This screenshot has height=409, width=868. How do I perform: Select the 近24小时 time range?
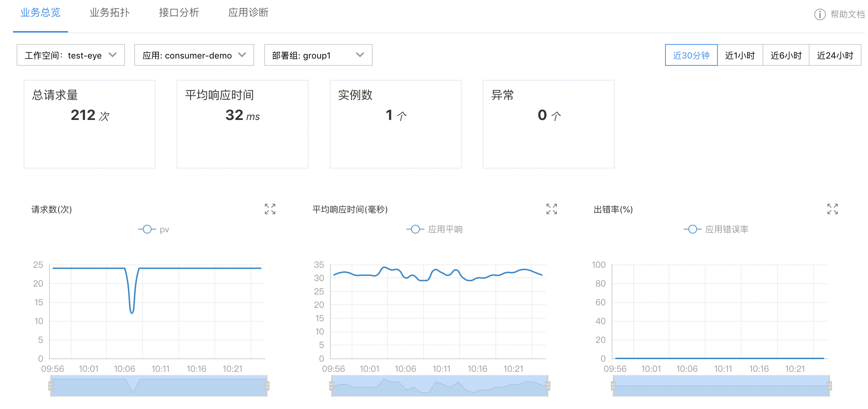pyautogui.click(x=835, y=55)
